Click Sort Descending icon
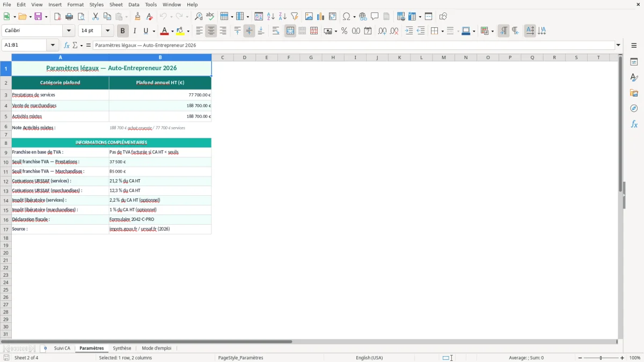The height and width of the screenshot is (362, 644). click(x=283, y=17)
